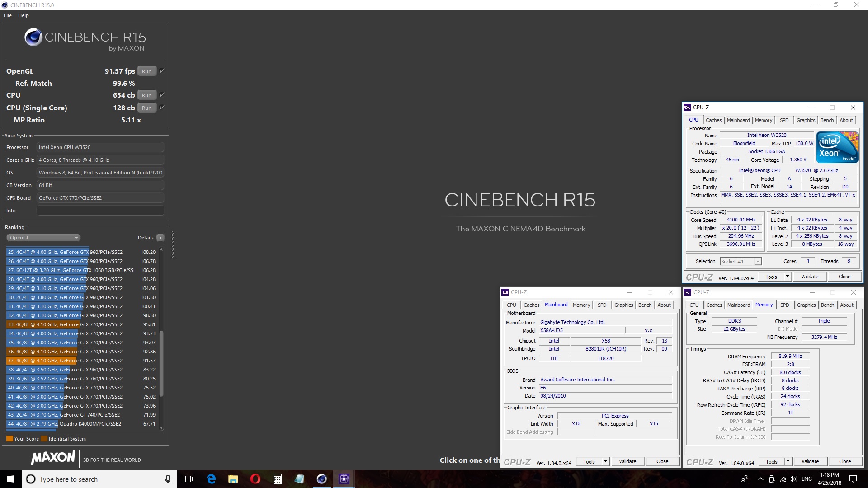Select ranking row 27 GTX 1060 3GB

(x=81, y=270)
